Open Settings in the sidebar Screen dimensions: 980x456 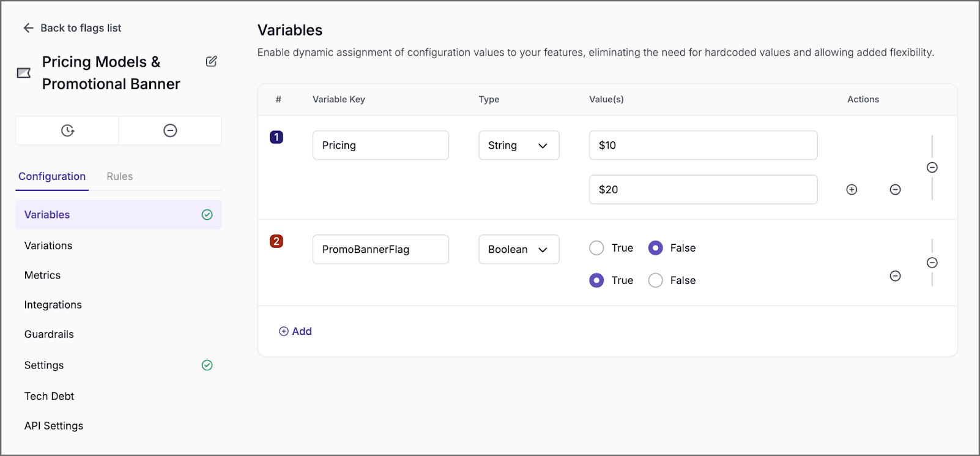point(44,365)
